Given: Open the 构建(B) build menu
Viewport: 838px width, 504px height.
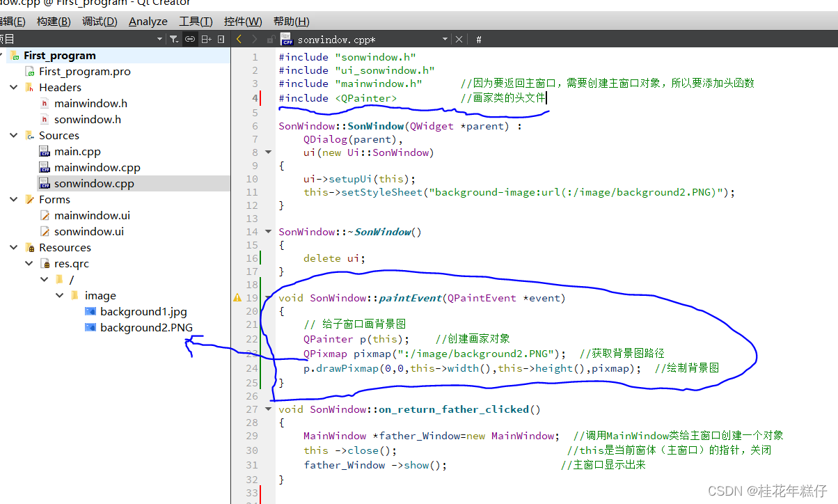Looking at the screenshot, I should (x=54, y=22).
